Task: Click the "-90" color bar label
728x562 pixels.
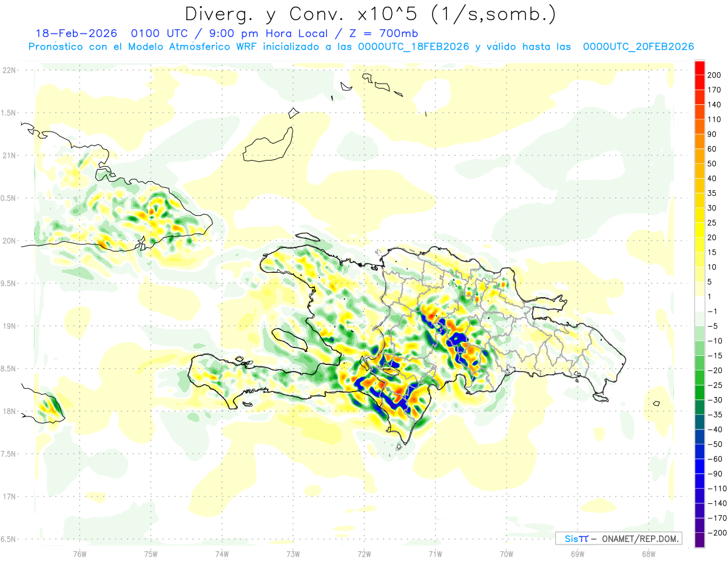Action: point(716,473)
